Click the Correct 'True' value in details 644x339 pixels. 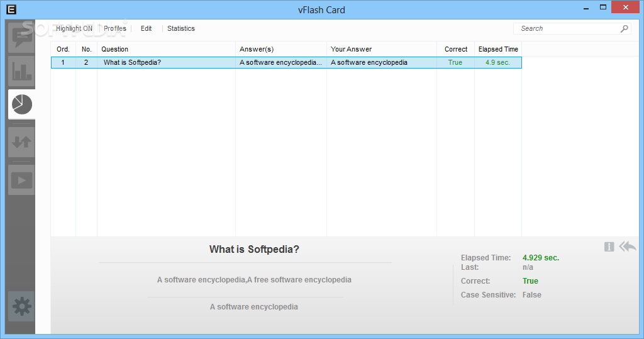tap(530, 281)
